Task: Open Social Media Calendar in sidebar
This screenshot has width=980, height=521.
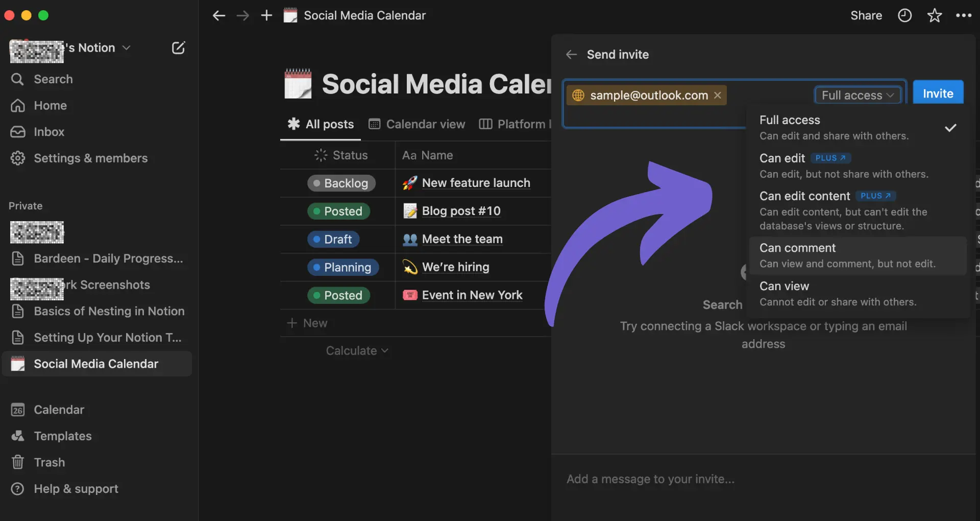Action: coord(97,364)
